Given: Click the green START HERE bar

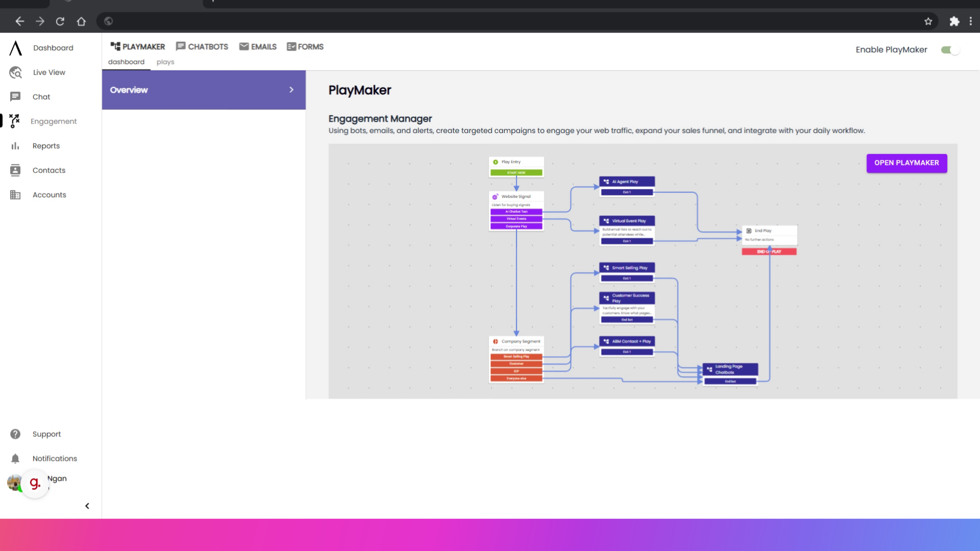Looking at the screenshot, I should [516, 173].
